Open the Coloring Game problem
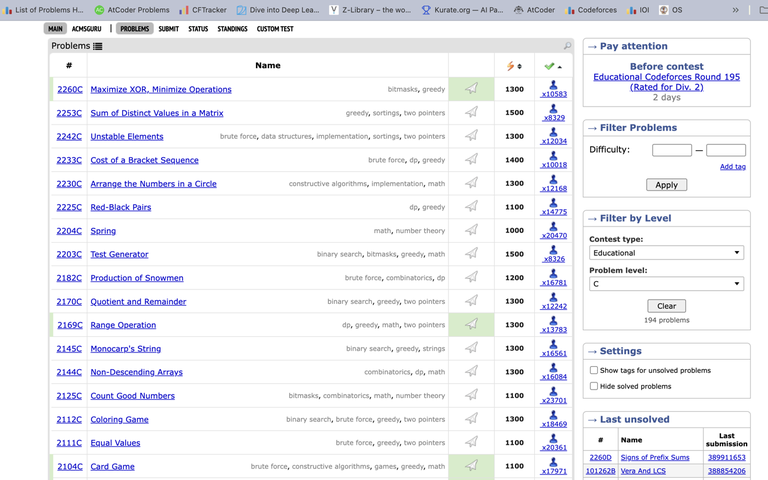This screenshot has height=480, width=768. coord(119,419)
